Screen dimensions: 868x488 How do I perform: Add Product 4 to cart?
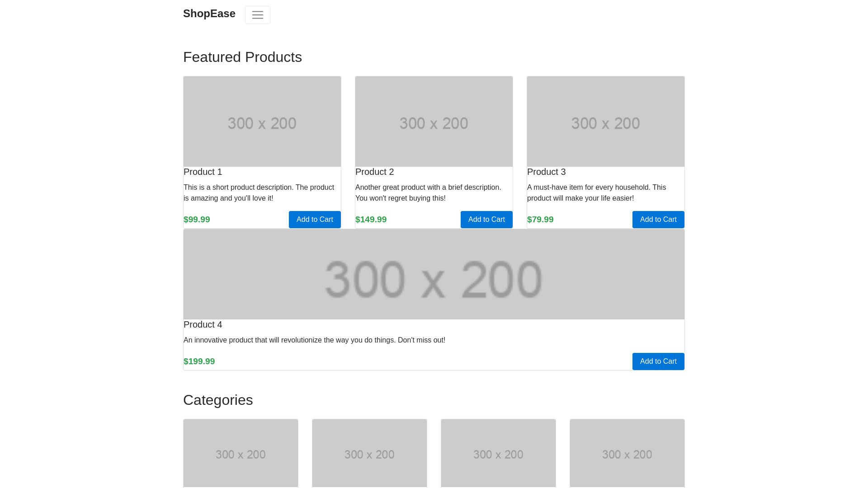click(x=658, y=361)
